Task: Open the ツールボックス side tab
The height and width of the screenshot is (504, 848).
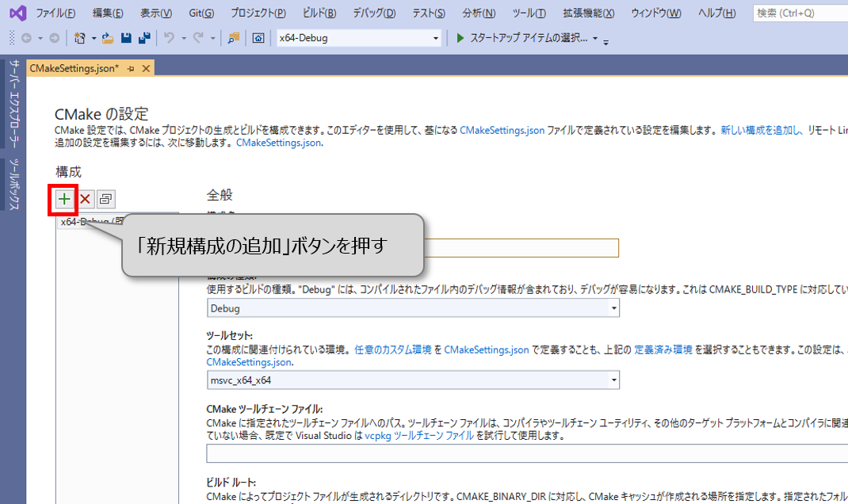Action: point(14,185)
